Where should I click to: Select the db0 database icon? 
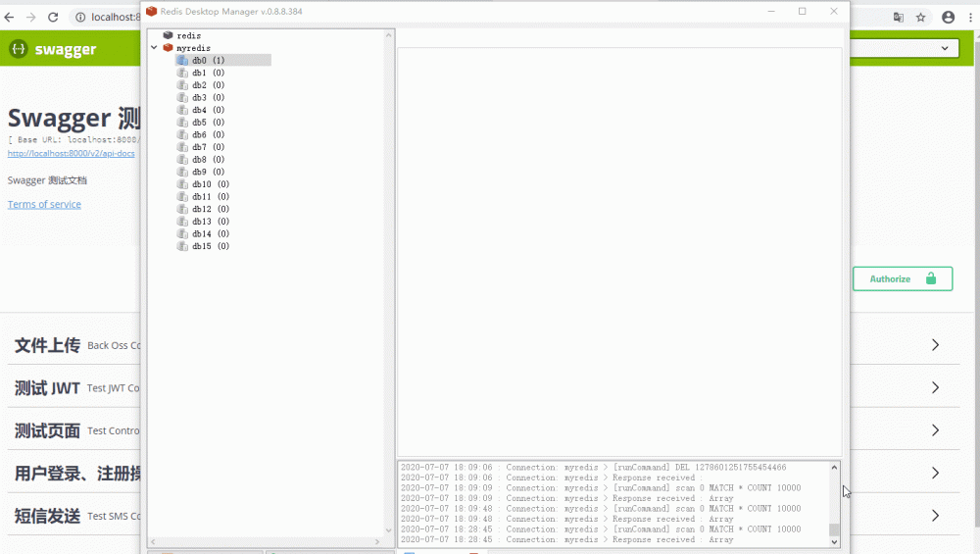click(182, 60)
